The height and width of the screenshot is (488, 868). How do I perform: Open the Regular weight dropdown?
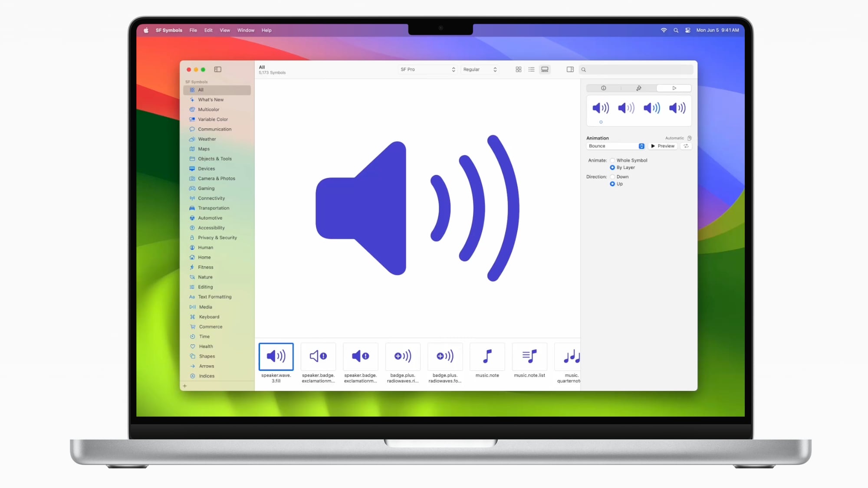point(479,69)
